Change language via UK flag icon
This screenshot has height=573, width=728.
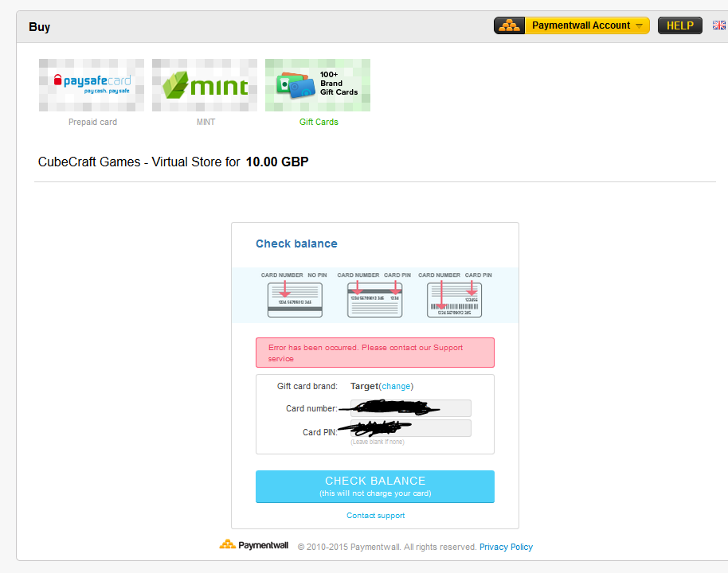tap(718, 25)
